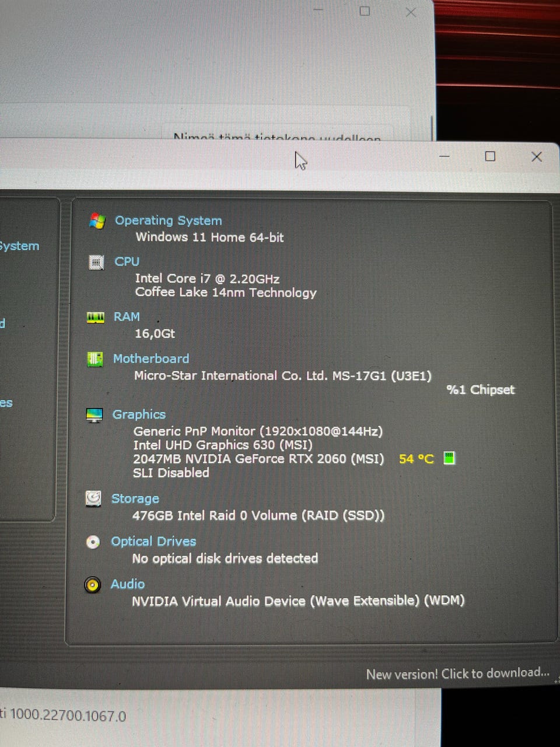Screen dimensions: 560x747
Task: Minimize the front system info window
Action: (444, 156)
